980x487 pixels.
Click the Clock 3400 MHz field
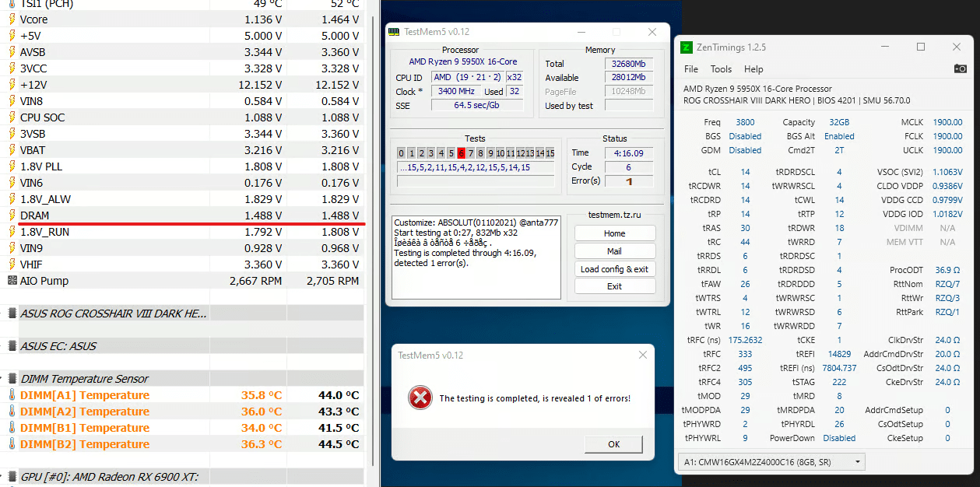point(458,92)
